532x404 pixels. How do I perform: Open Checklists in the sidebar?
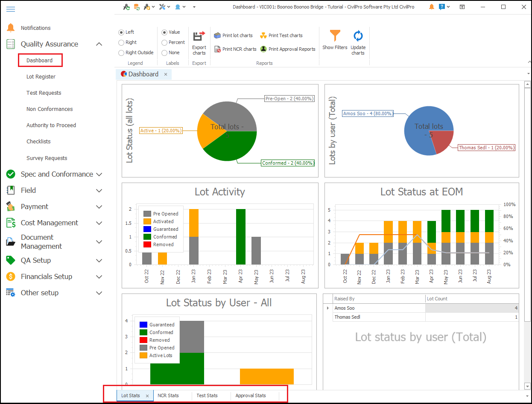(38, 142)
